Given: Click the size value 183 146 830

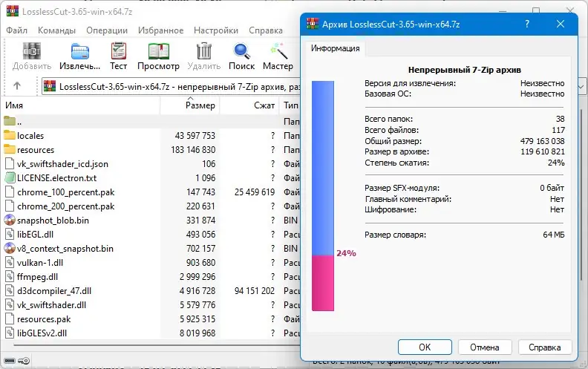Looking at the screenshot, I should [193, 150].
